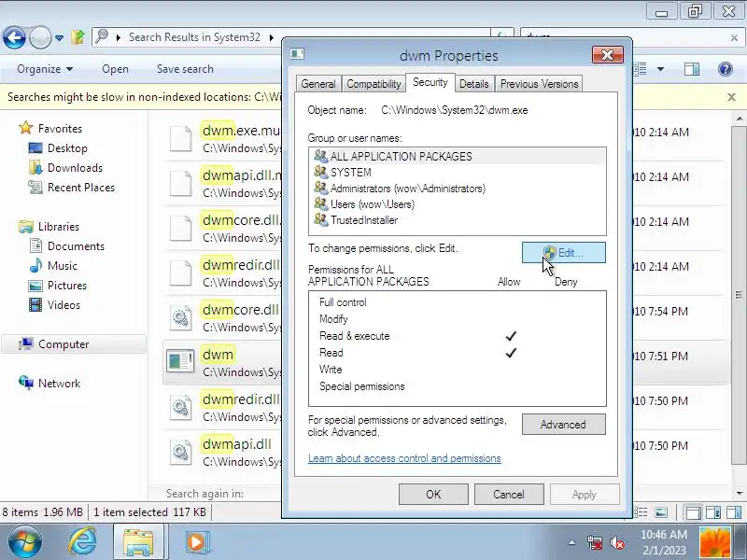The width and height of the screenshot is (747, 560).
Task: Launch Windows Media Player from taskbar
Action: coord(196,542)
